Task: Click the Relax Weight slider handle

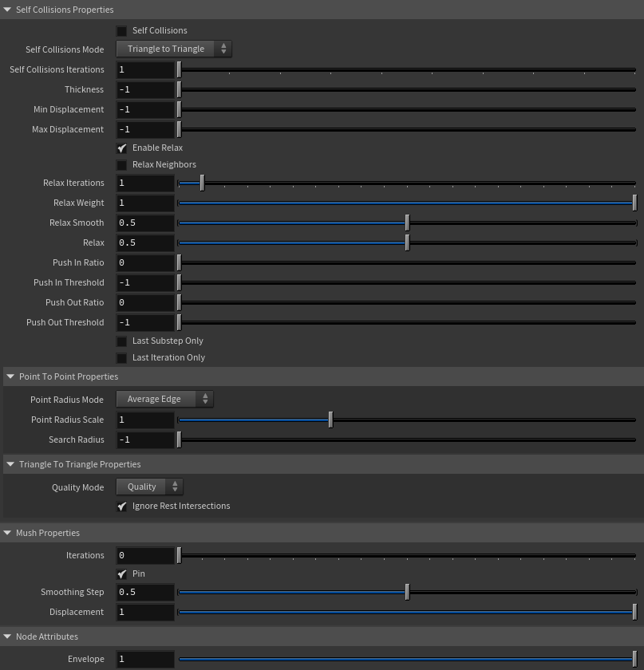Action: click(634, 203)
